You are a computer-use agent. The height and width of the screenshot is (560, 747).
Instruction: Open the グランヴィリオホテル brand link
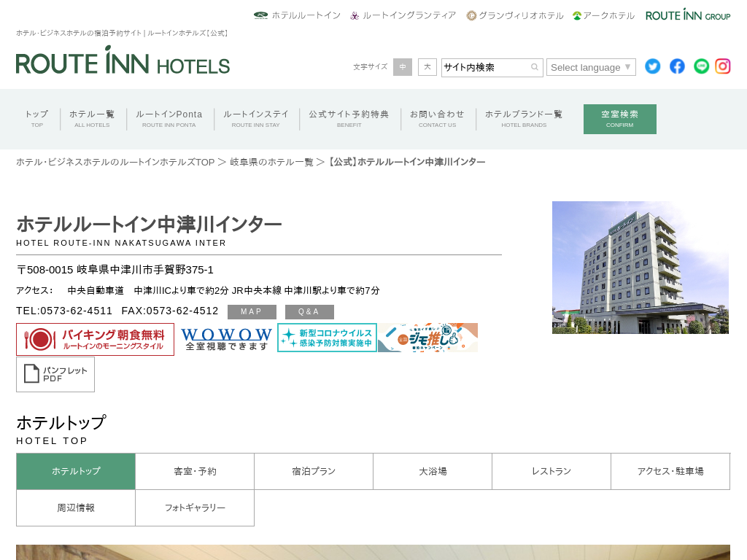515,15
